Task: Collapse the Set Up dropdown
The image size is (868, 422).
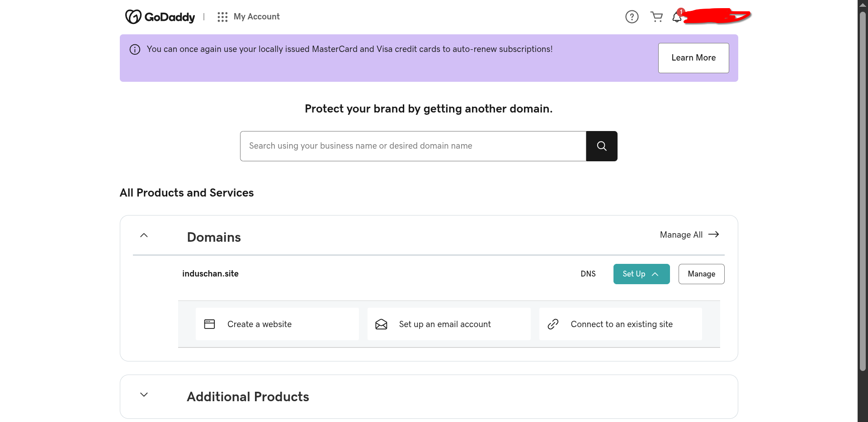Action: (641, 274)
